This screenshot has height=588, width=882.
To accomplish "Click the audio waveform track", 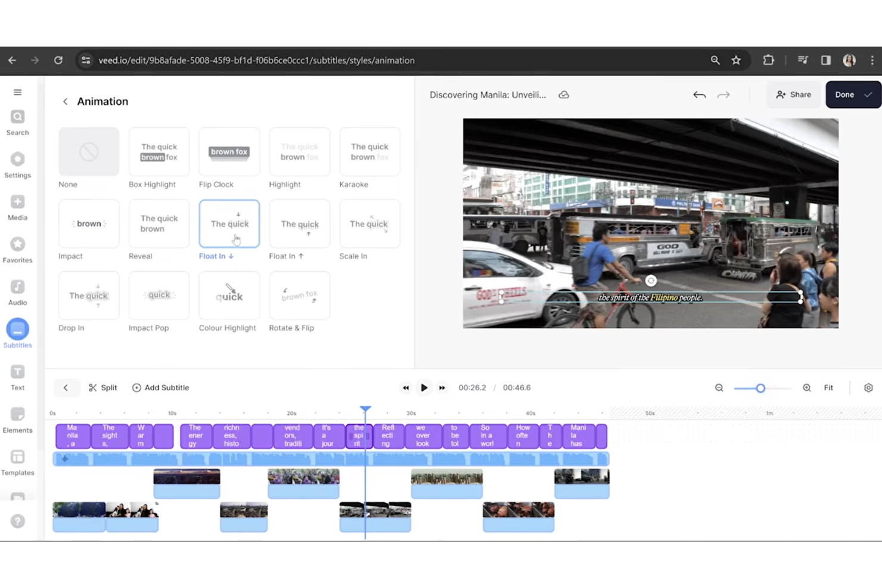I will click(331, 459).
